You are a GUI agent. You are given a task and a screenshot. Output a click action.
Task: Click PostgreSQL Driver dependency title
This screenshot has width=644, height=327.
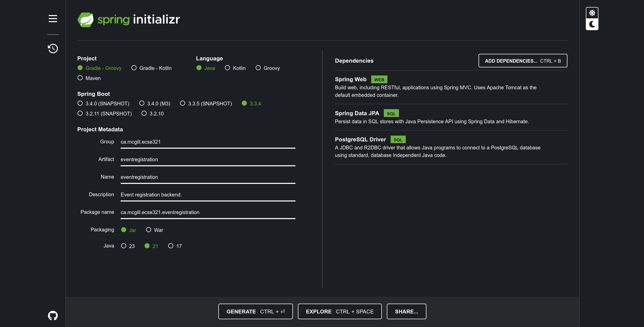click(x=360, y=139)
